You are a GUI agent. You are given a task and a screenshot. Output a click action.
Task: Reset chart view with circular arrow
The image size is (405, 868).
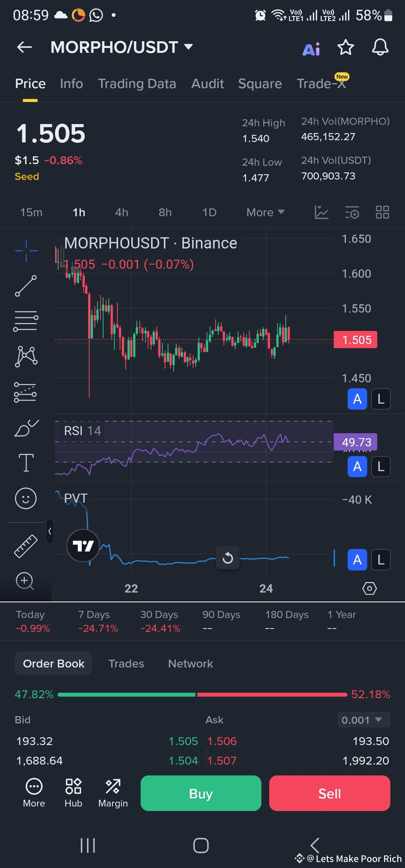point(228,558)
